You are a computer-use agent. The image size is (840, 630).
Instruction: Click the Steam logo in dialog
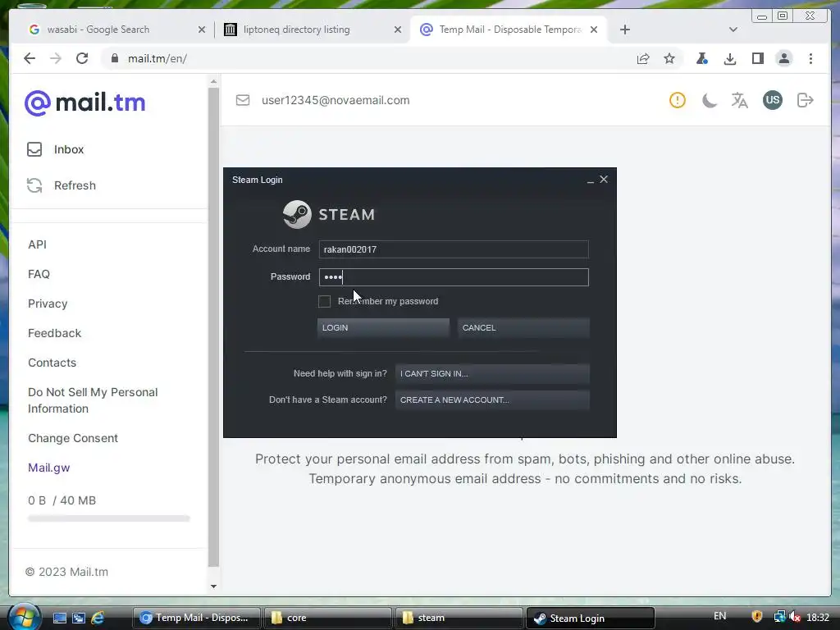pos(328,214)
